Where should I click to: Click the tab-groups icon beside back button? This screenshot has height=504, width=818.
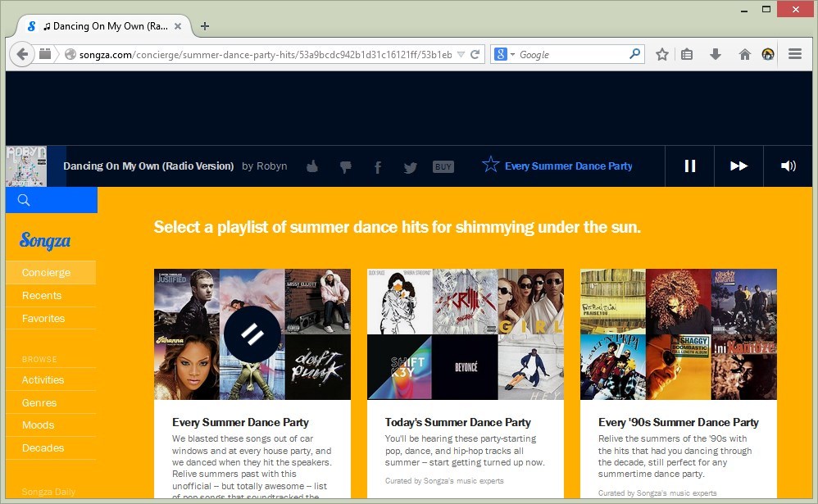click(x=45, y=54)
